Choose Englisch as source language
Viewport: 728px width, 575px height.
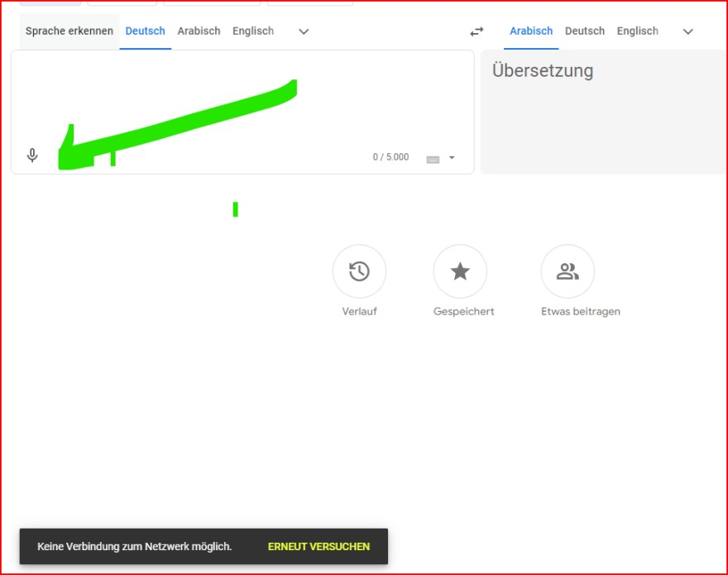point(253,31)
